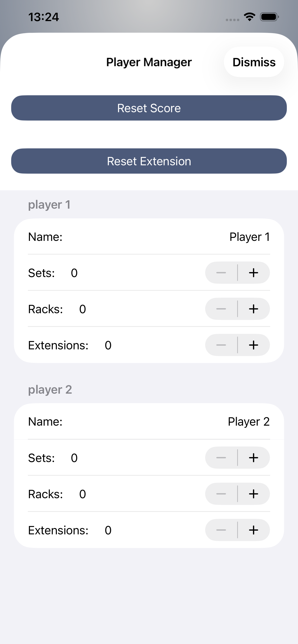Tap the battery indicator icon
Screen dimensions: 298x644
tap(269, 17)
